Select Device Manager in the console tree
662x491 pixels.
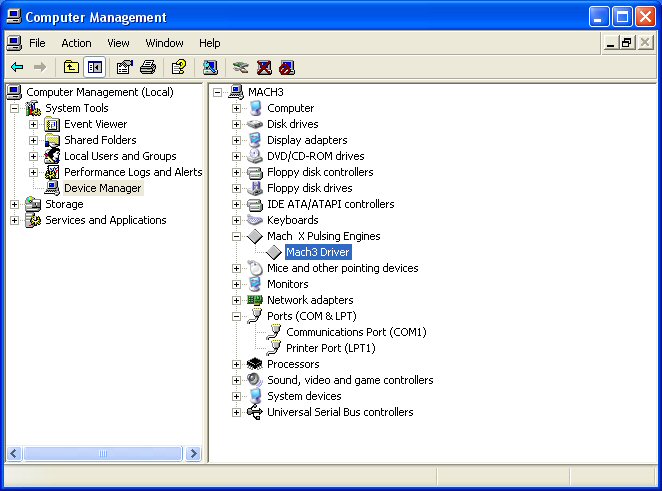click(x=103, y=188)
